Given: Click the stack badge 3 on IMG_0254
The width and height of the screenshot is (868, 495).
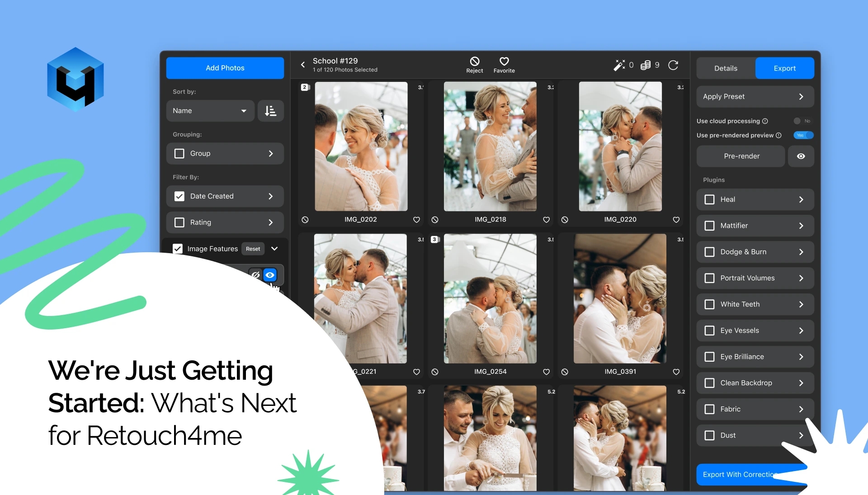Looking at the screenshot, I should click(435, 239).
